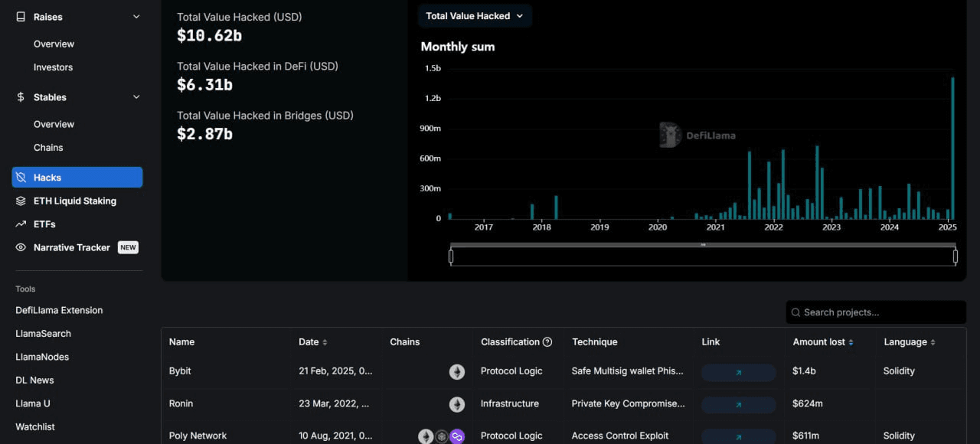Image resolution: width=980 pixels, height=444 pixels.
Task: Click the Raises section icon in sidebar
Action: (x=21, y=17)
